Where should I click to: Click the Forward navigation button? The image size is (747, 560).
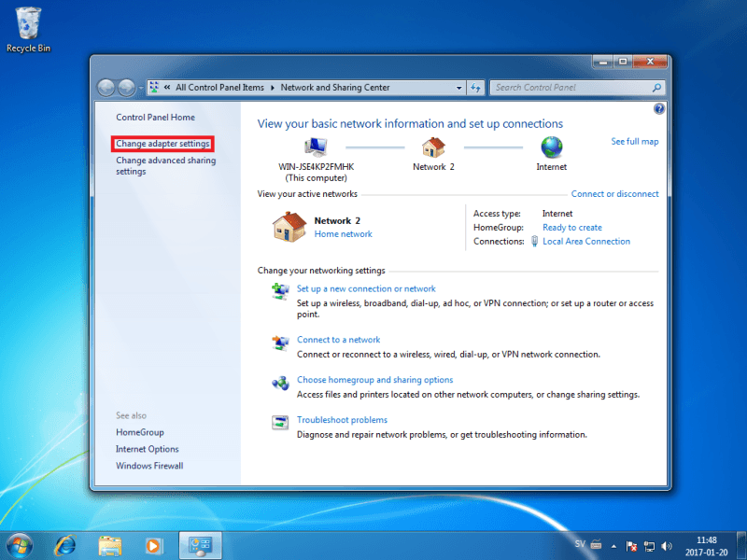(126, 88)
